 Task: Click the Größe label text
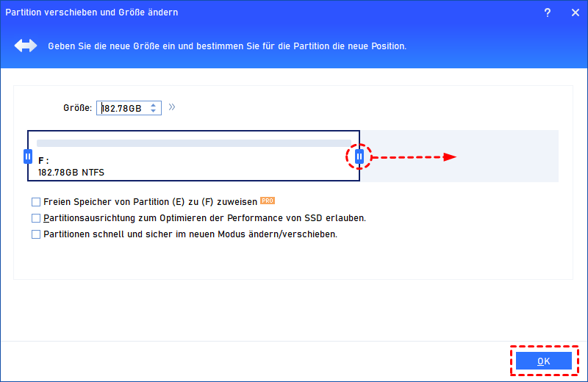78,108
